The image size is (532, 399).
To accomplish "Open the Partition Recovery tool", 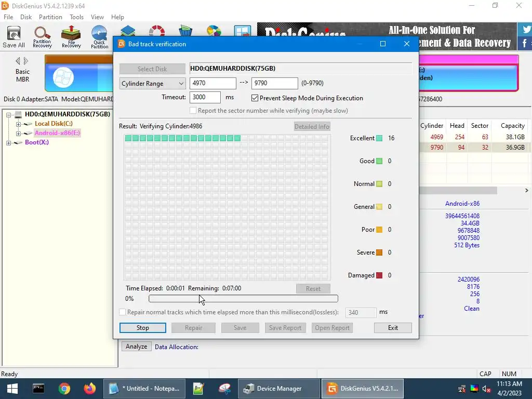I will tap(42, 37).
